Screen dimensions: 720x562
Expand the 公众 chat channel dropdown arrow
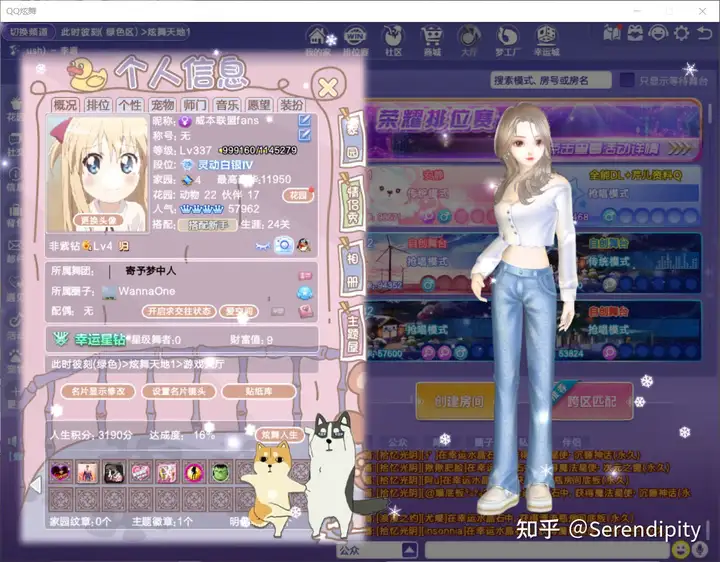click(410, 550)
